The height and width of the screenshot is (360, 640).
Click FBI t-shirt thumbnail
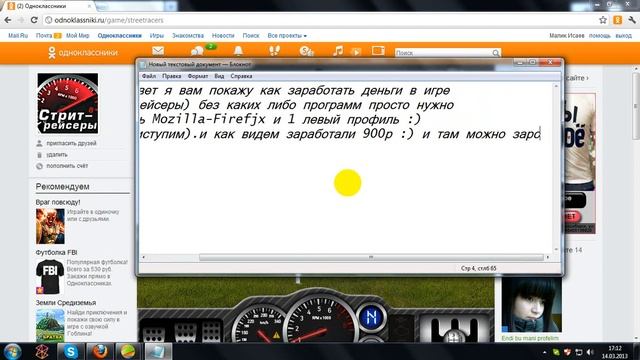50,277
